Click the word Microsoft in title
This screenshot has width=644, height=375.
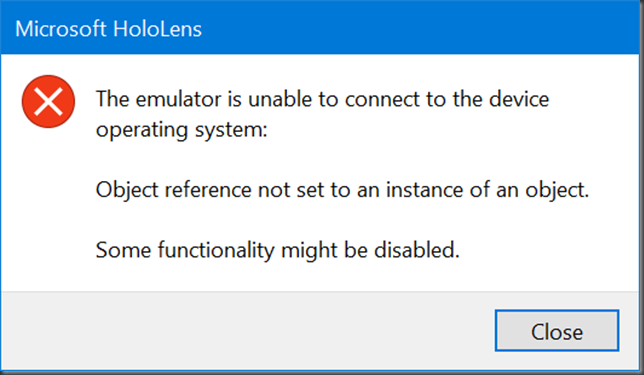pyautogui.click(x=61, y=29)
